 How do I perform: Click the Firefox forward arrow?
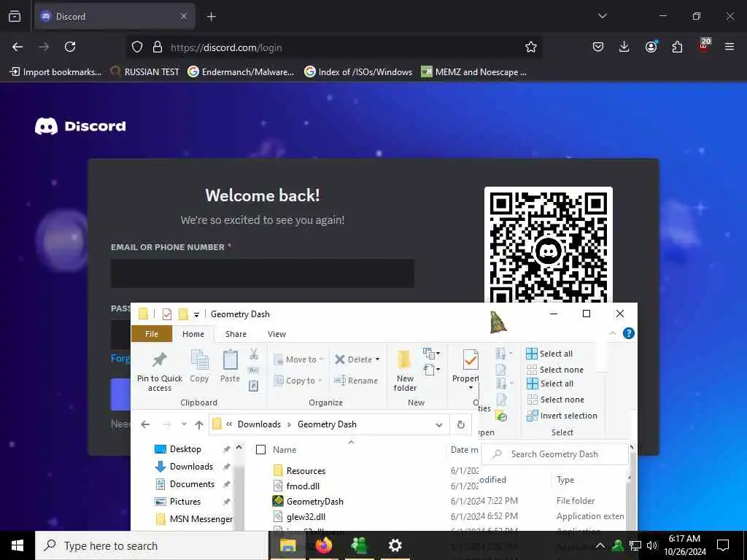click(x=44, y=47)
